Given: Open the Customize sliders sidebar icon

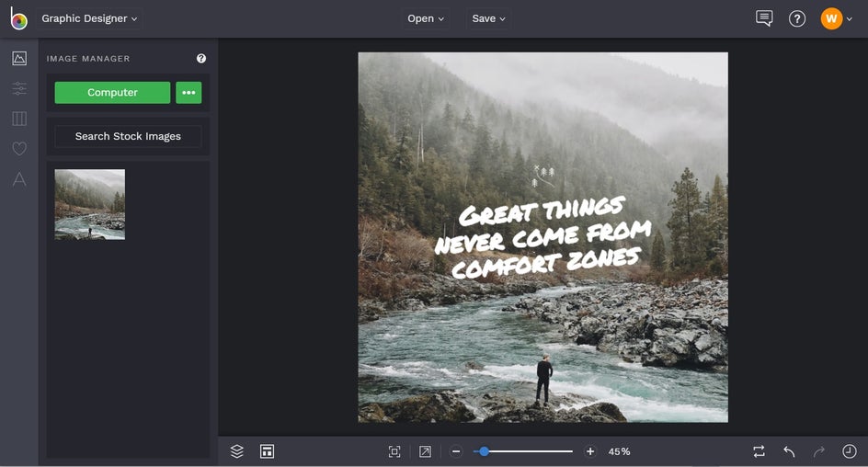Looking at the screenshot, I should [19, 88].
